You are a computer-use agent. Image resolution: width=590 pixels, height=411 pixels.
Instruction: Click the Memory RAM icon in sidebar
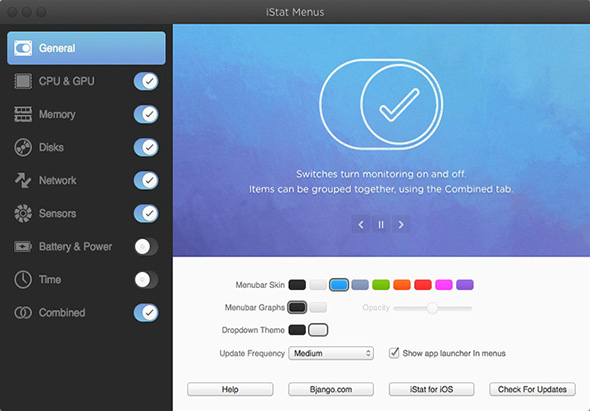(23, 114)
